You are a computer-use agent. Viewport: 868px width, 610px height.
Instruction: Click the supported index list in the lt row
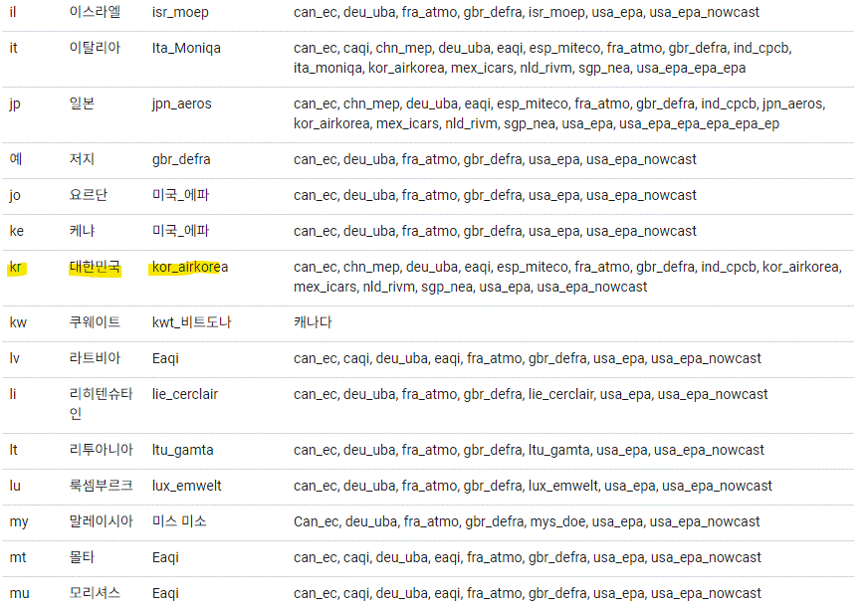click(x=529, y=450)
